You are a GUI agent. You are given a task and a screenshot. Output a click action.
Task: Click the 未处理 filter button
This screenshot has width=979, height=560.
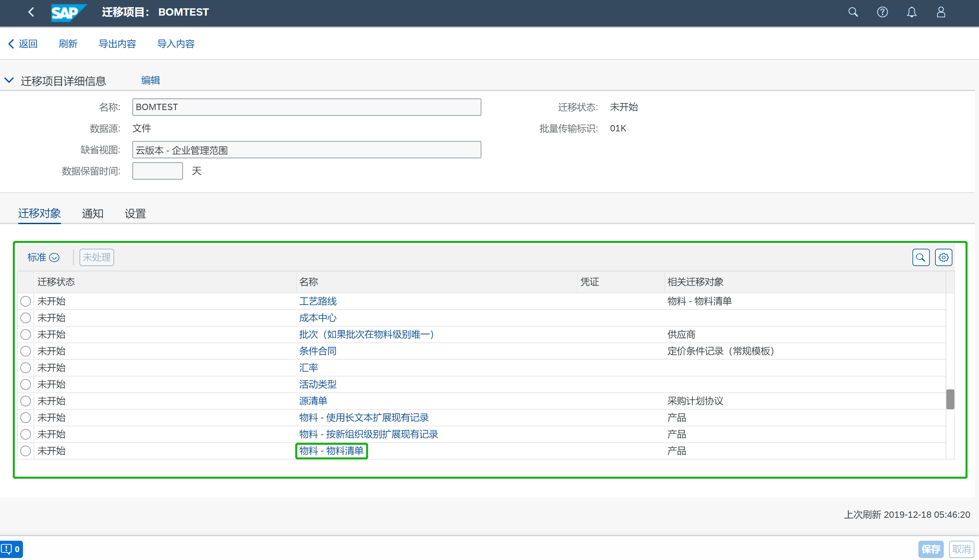[96, 257]
